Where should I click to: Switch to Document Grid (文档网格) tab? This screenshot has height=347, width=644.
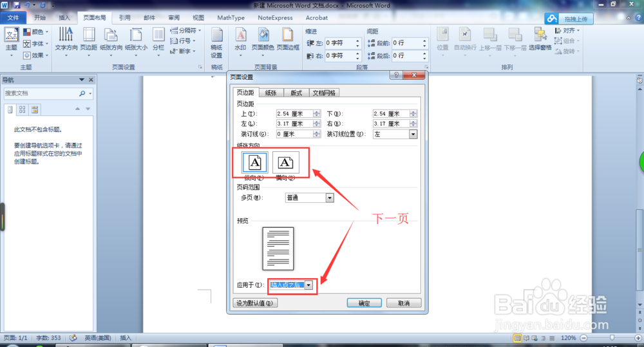(324, 93)
